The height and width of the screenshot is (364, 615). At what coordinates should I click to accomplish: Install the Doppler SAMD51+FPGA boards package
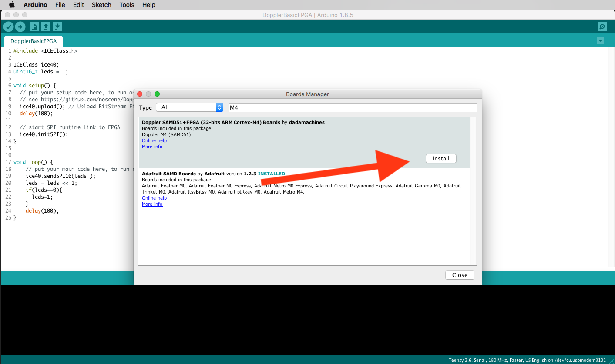(x=441, y=159)
